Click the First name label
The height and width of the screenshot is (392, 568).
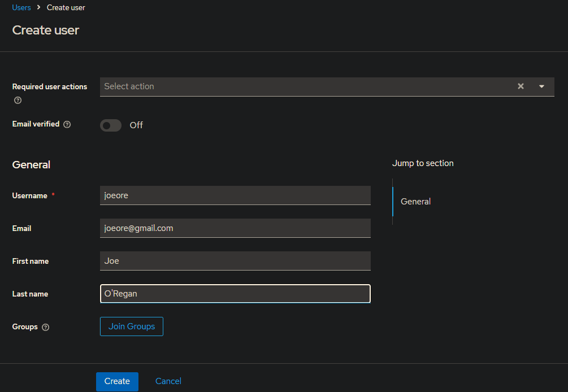[x=31, y=262]
